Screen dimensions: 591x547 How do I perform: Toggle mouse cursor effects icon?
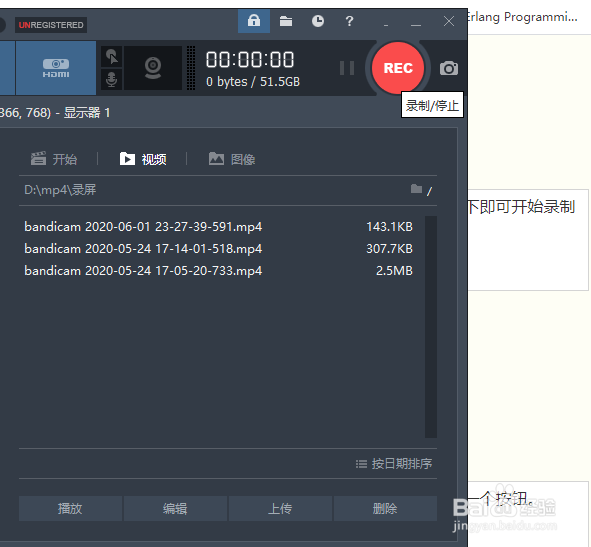pos(112,57)
